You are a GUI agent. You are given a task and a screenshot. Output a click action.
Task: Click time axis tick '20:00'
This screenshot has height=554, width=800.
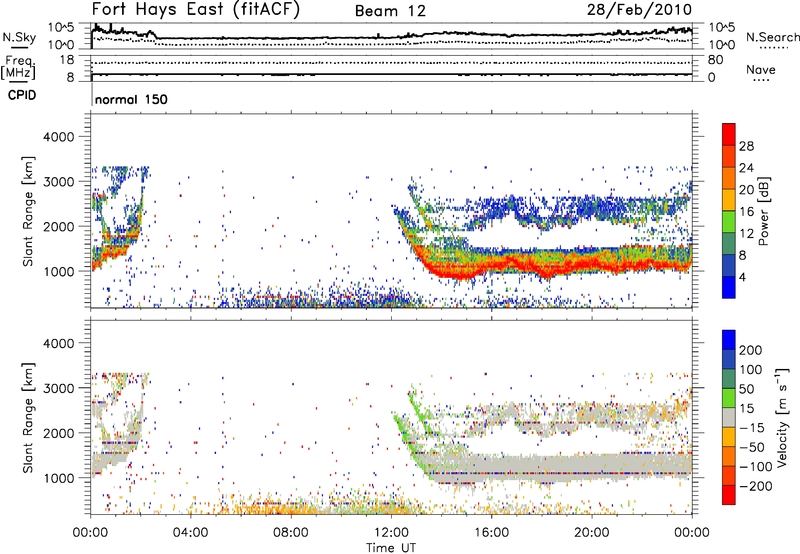(591, 533)
